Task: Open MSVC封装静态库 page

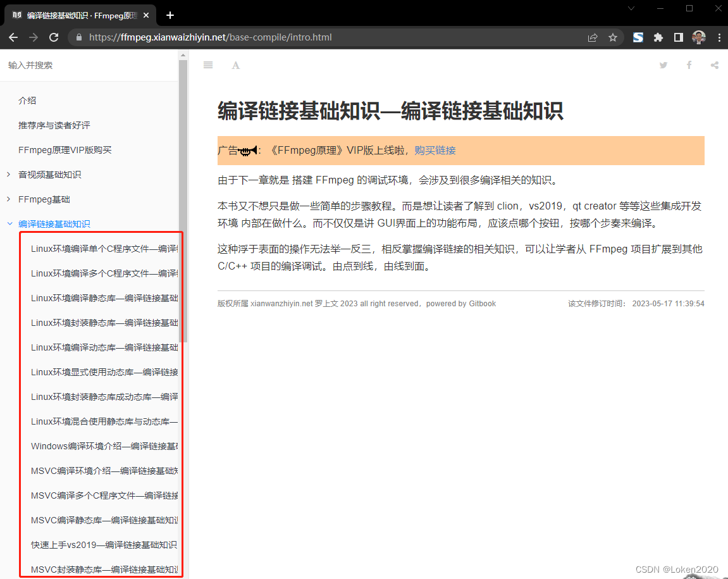Action: coord(104,570)
